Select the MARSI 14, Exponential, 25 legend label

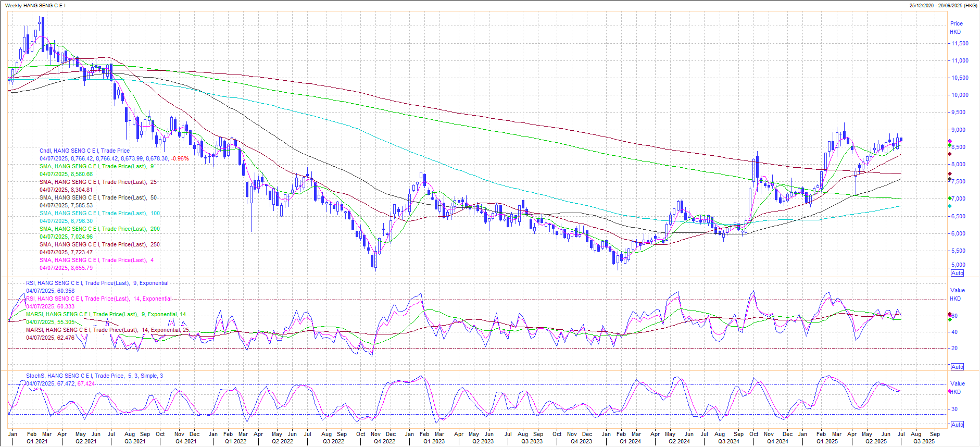pyautogui.click(x=108, y=330)
